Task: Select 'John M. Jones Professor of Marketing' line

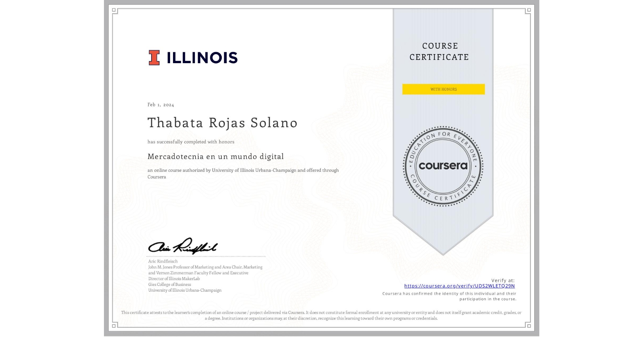Action: pos(205,267)
